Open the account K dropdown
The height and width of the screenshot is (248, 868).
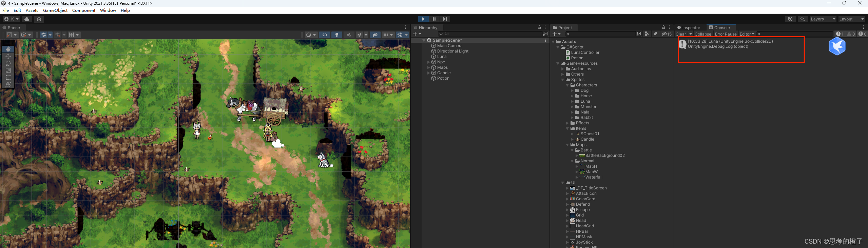pos(11,19)
